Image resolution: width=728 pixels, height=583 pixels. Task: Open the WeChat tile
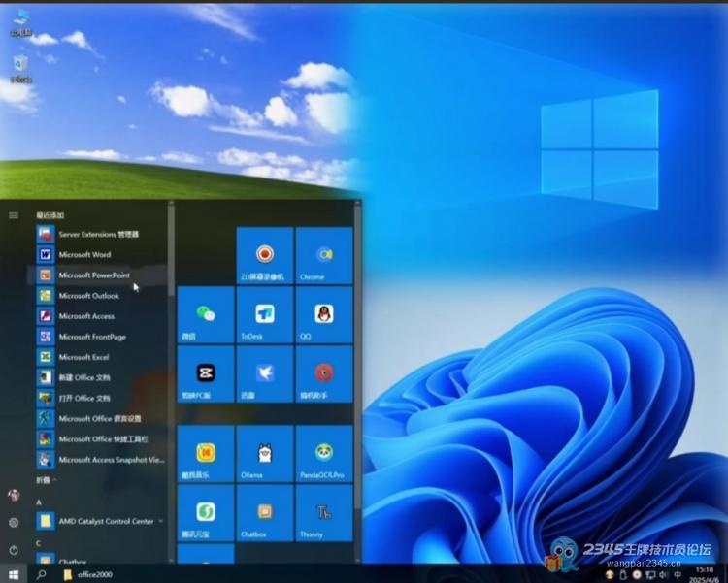[x=206, y=314]
